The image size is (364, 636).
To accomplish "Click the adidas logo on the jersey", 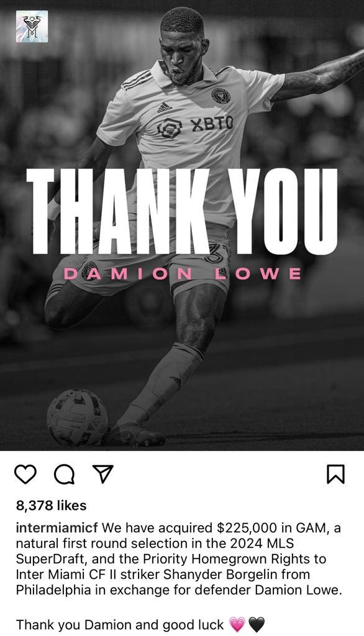I will pos(165,107).
